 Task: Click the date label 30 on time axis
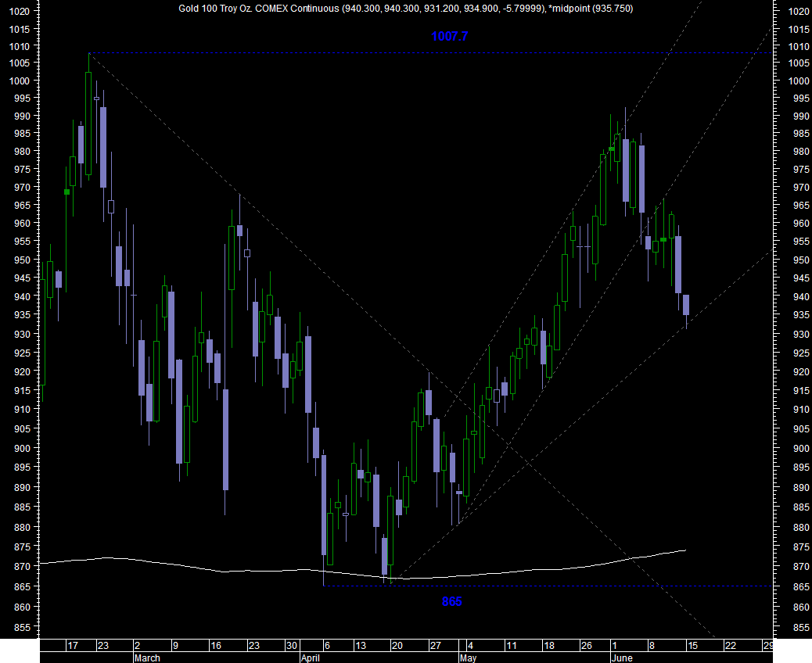[x=292, y=645]
